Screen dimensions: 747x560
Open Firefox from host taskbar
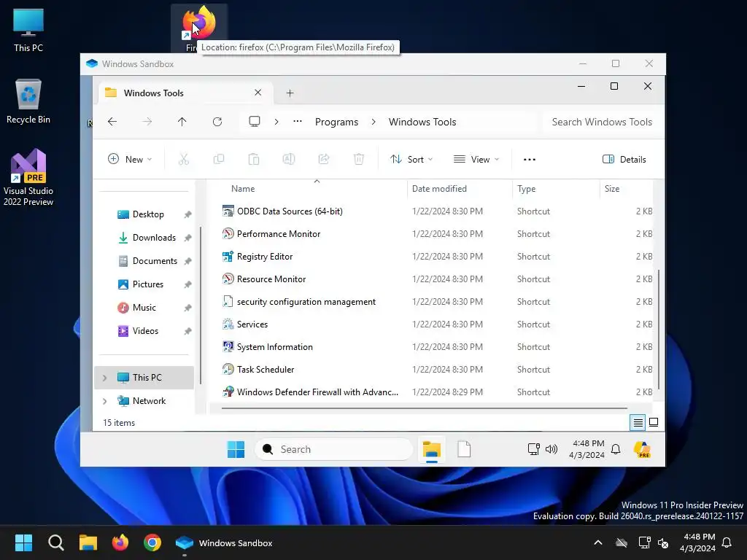click(x=120, y=542)
